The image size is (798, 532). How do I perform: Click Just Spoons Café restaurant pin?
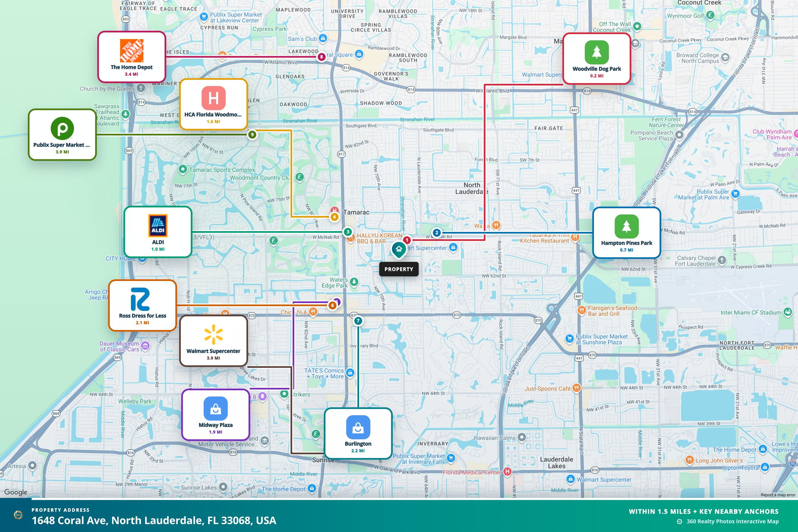tap(577, 388)
